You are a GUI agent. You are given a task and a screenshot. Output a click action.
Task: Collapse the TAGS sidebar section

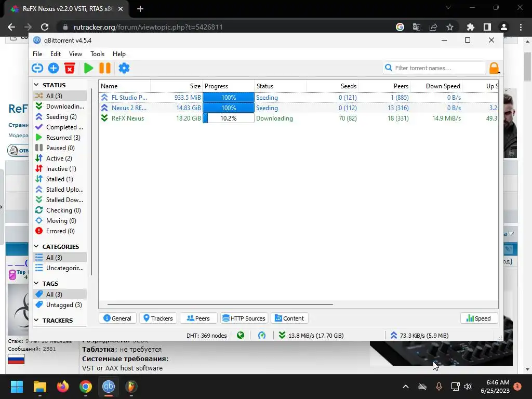pos(36,283)
